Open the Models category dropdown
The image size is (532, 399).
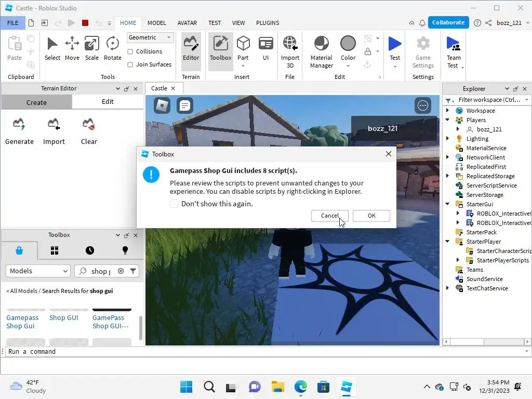38,271
